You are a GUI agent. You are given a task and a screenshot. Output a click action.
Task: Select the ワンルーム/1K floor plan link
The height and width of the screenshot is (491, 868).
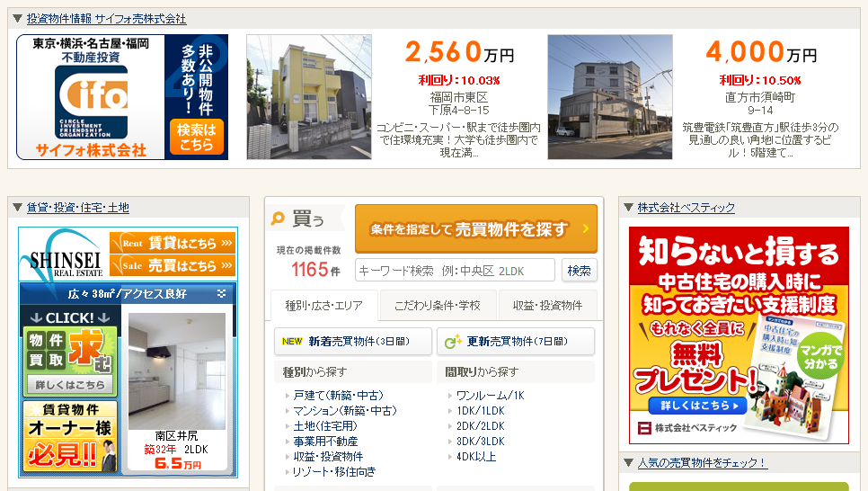[490, 395]
